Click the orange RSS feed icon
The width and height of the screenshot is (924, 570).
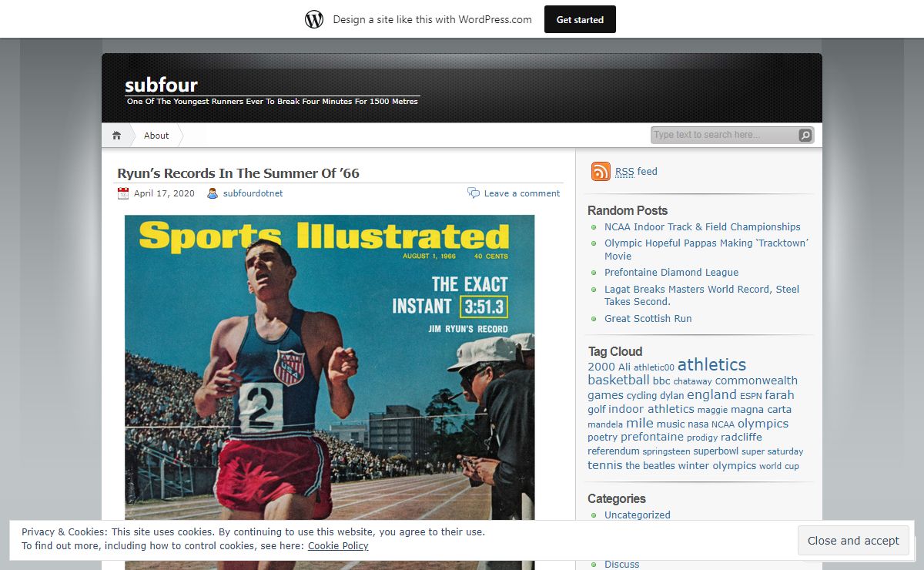pyautogui.click(x=601, y=171)
